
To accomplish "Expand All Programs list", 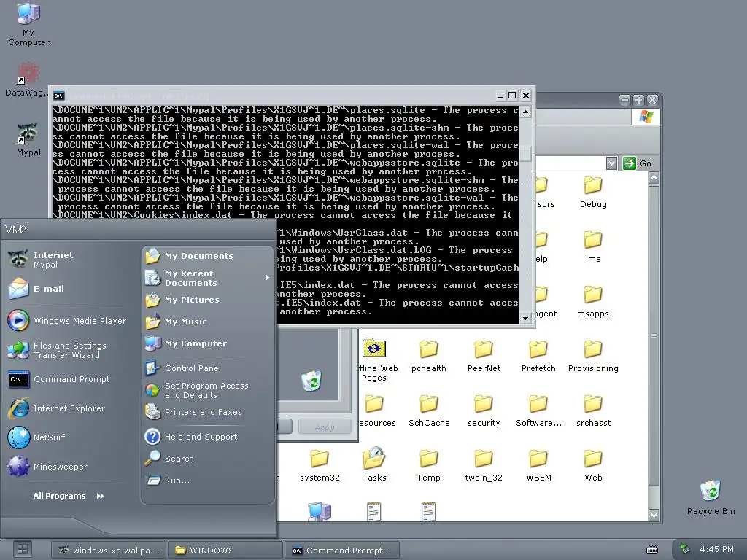I will tap(69, 496).
